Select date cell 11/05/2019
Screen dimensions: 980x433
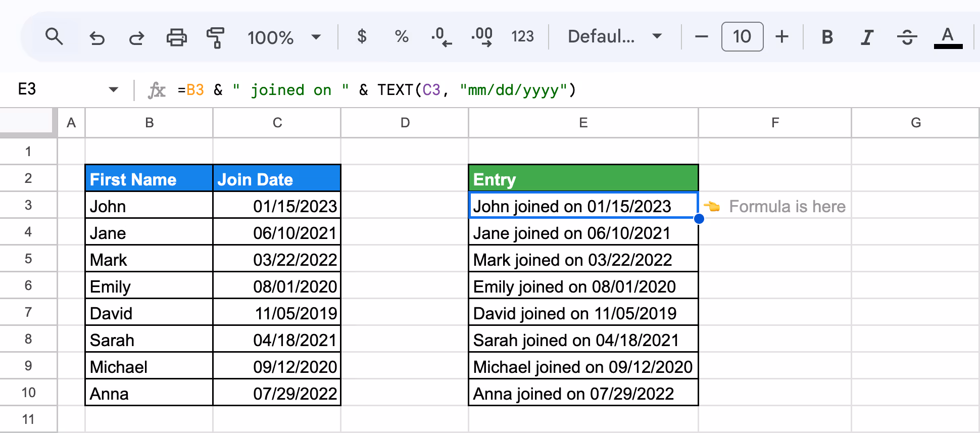click(x=277, y=312)
